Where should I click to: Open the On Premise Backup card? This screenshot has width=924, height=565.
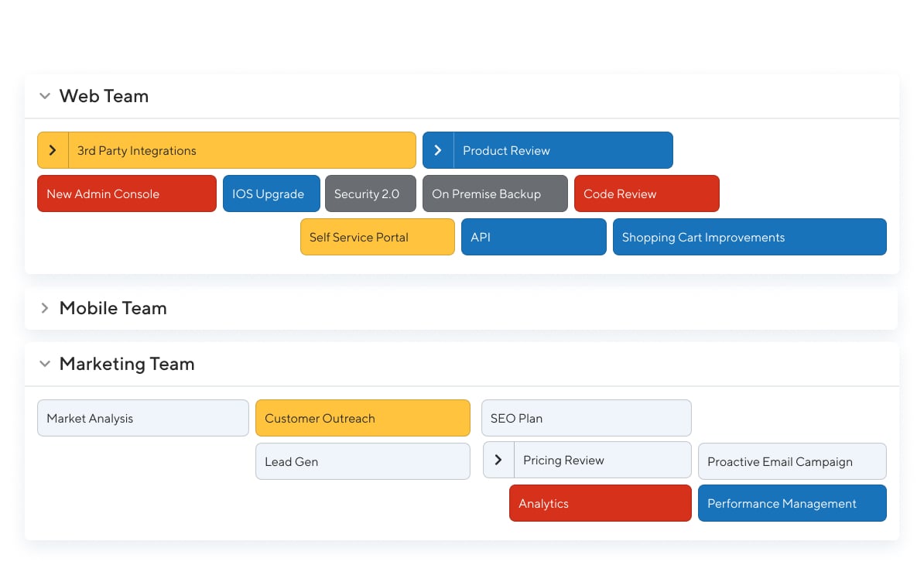click(495, 194)
